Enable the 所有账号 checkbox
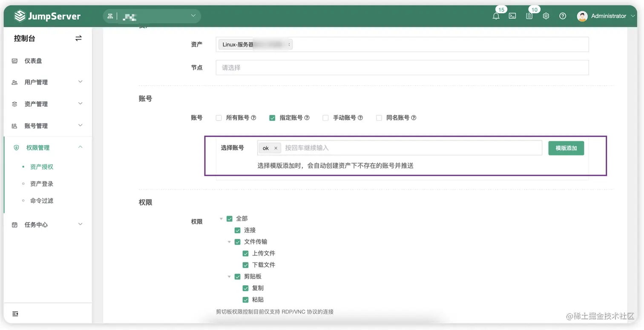 (218, 118)
